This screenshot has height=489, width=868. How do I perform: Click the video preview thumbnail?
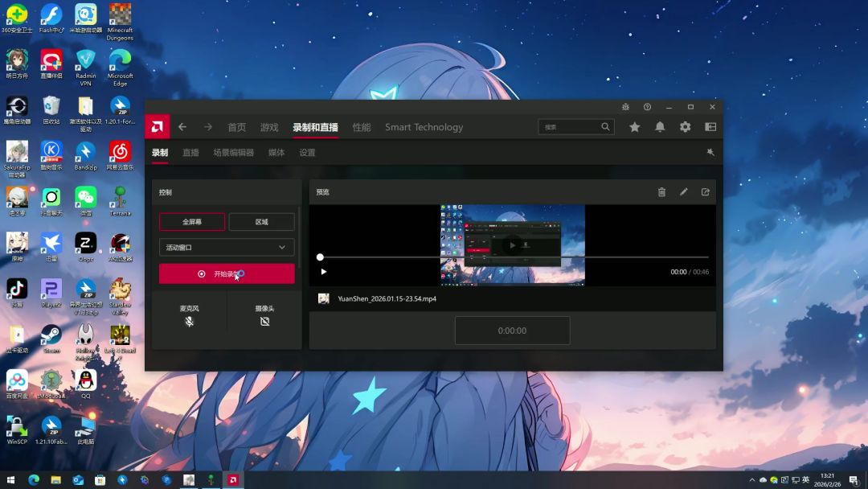[513, 244]
